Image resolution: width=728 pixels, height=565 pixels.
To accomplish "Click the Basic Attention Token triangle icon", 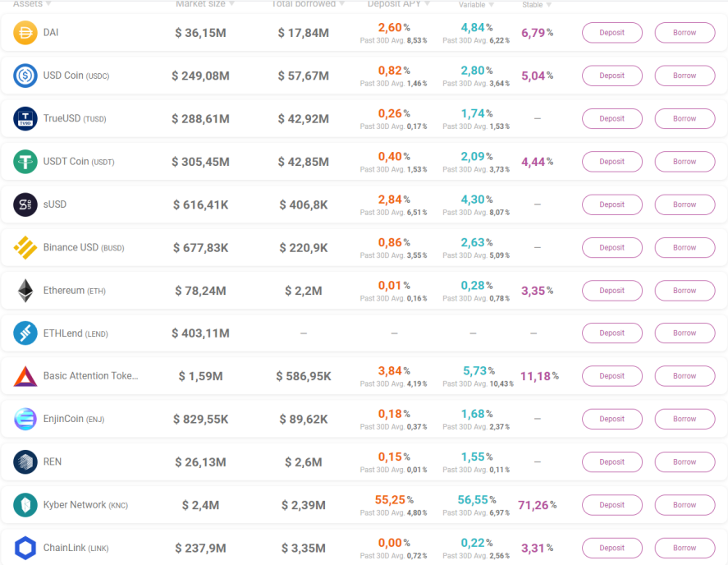I will (x=25, y=376).
